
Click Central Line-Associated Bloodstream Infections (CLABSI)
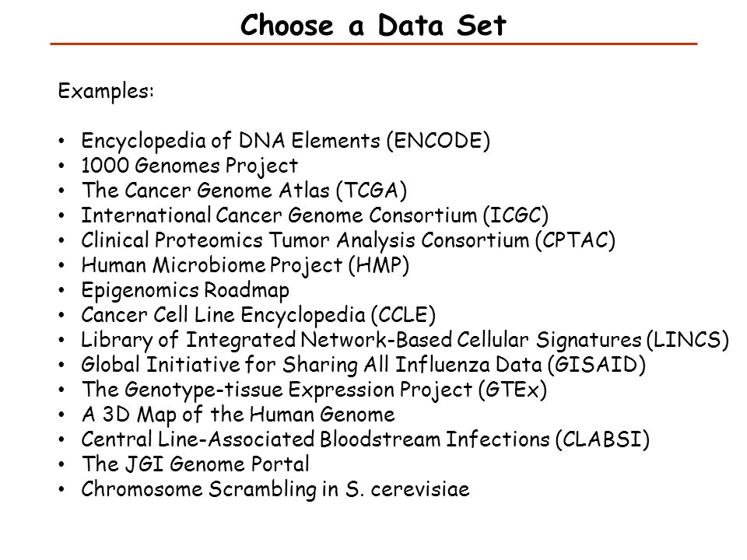click(x=366, y=439)
